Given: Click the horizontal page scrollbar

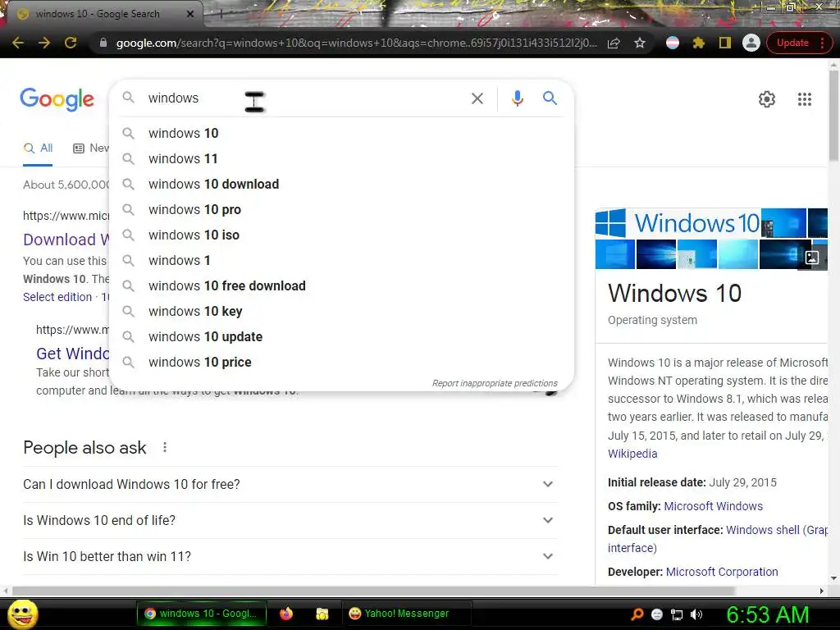Looking at the screenshot, I should point(373,591).
